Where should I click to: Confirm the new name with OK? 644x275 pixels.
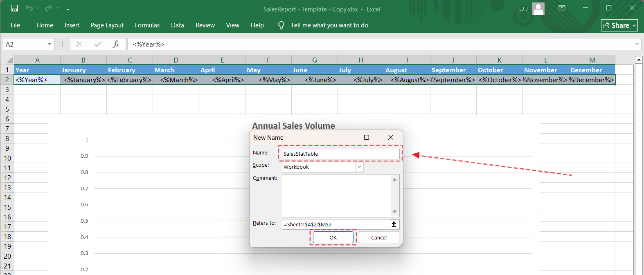pyautogui.click(x=333, y=237)
